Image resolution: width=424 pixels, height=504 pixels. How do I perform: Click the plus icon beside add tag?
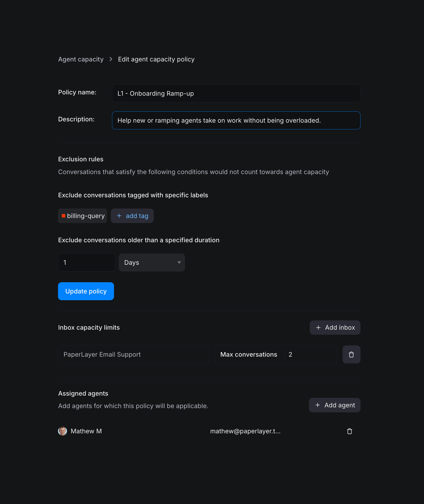click(119, 216)
